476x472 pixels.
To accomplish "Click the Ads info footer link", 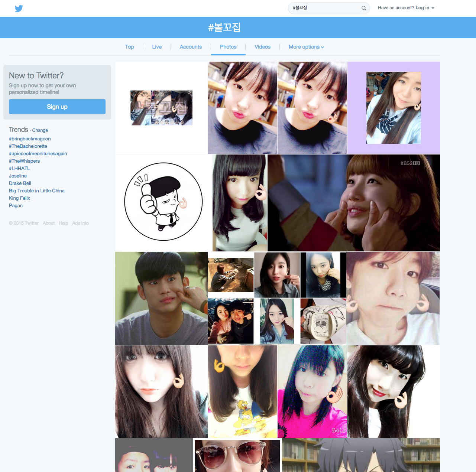I will (x=80, y=223).
